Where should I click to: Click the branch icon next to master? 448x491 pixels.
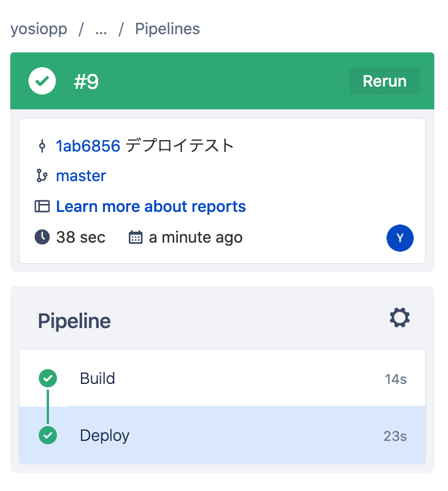(x=42, y=176)
